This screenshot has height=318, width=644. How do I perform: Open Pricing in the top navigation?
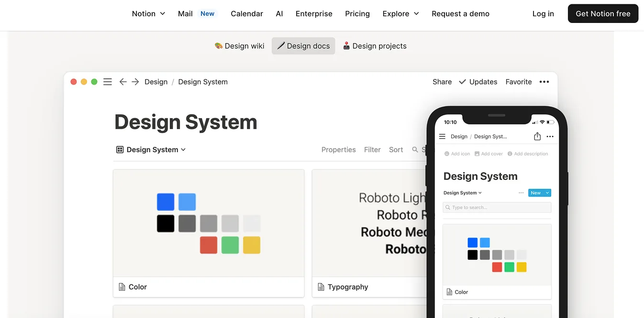357,14
